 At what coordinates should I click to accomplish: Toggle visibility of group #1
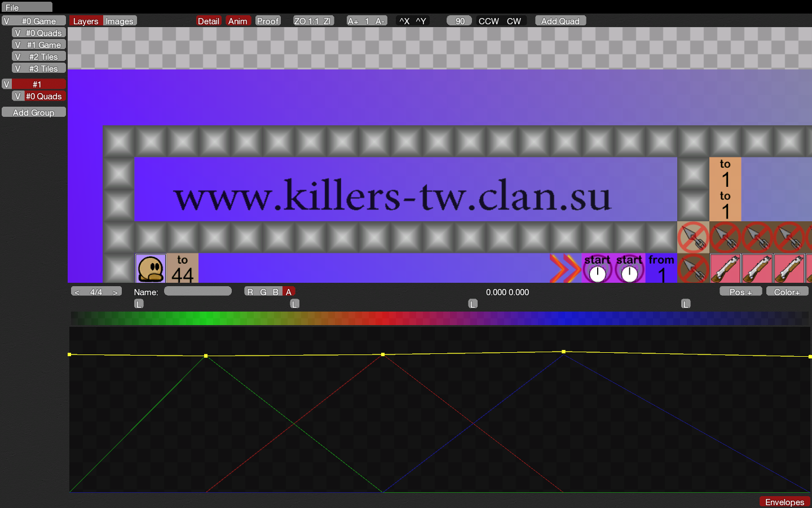(7, 84)
